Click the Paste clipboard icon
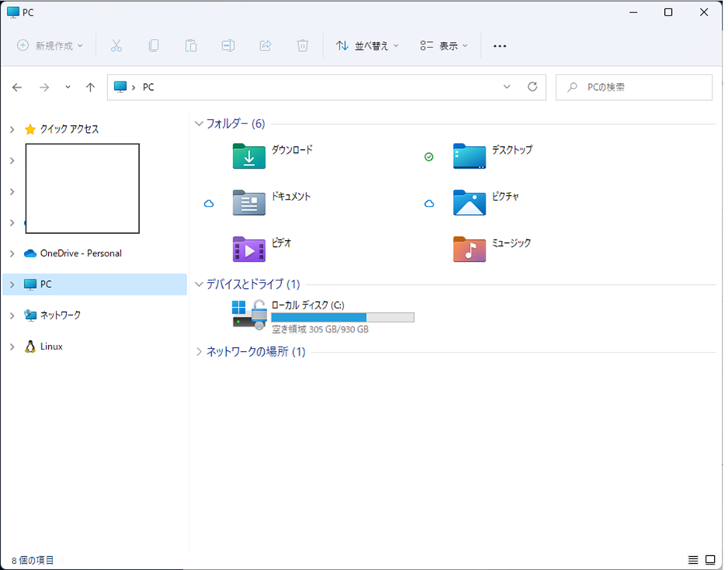The width and height of the screenshot is (728, 570). tap(191, 46)
